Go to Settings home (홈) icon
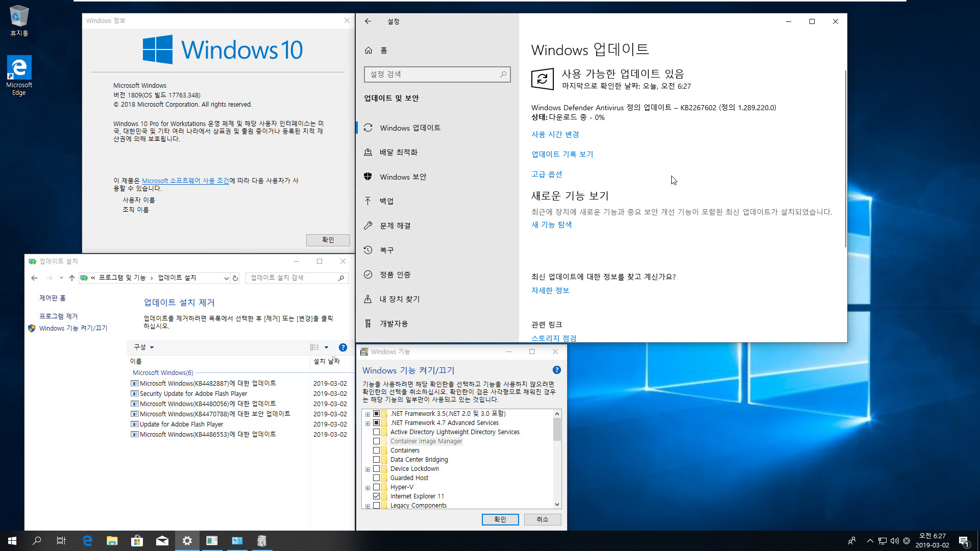980x551 pixels. coord(369,50)
